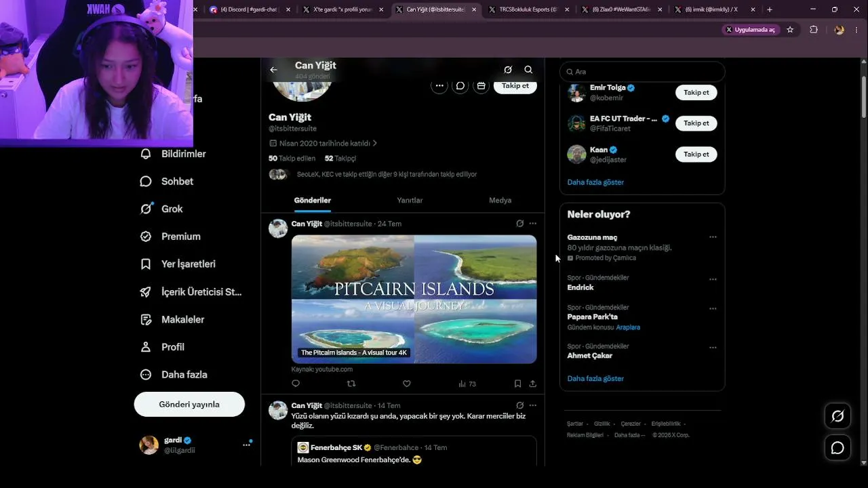Open more options on Can Yiğit's profile
The image size is (868, 488).
[439, 86]
